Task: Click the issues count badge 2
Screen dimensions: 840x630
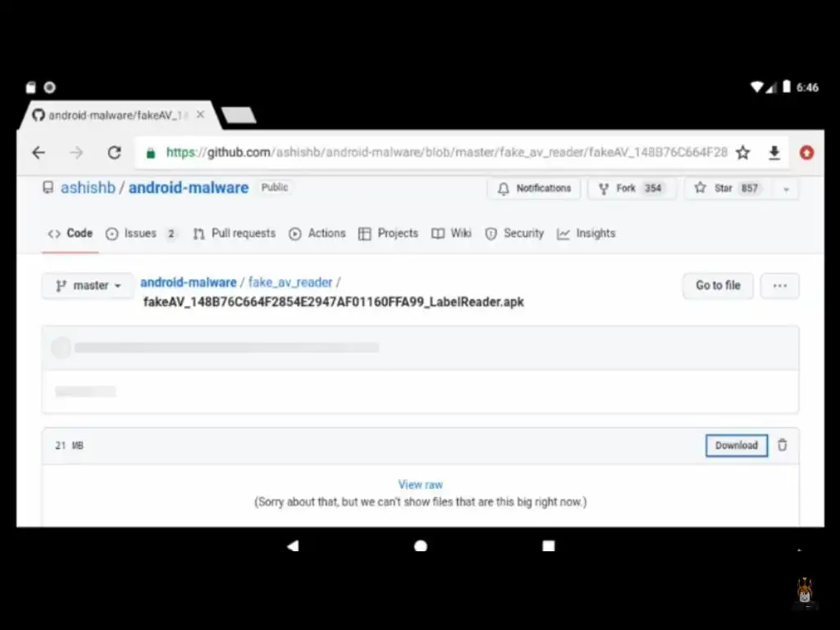Action: tap(171, 234)
